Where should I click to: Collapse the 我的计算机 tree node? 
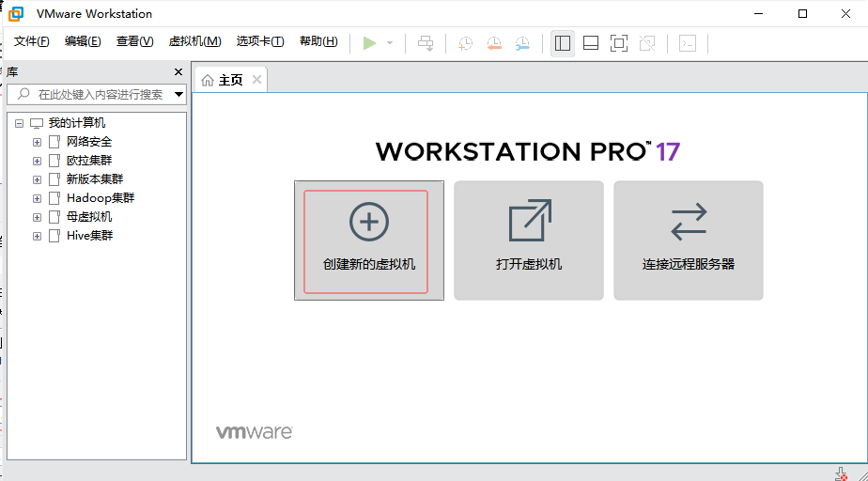pos(20,123)
